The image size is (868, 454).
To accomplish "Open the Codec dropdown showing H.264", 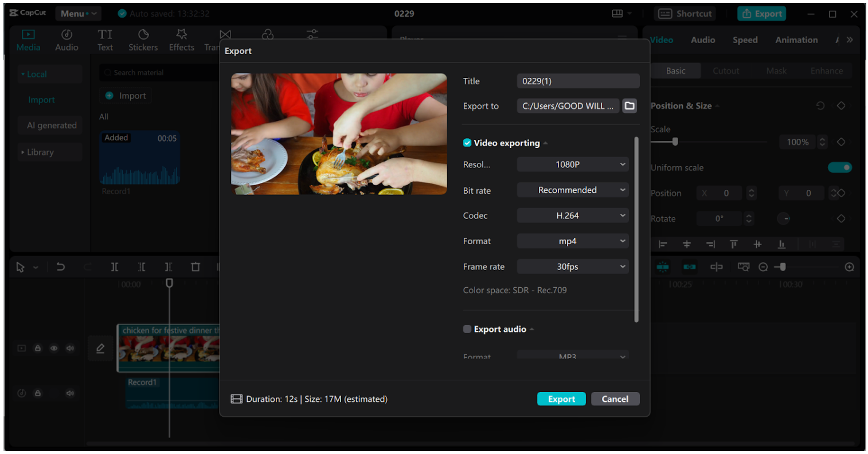I will coord(572,215).
